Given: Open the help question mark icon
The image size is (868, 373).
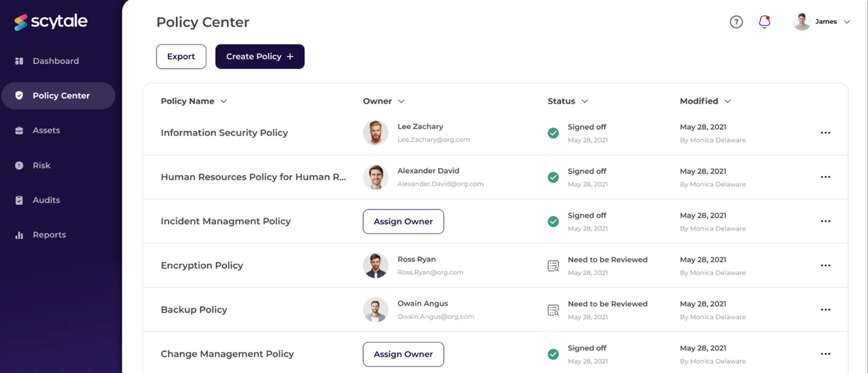Looking at the screenshot, I should coord(737,21).
